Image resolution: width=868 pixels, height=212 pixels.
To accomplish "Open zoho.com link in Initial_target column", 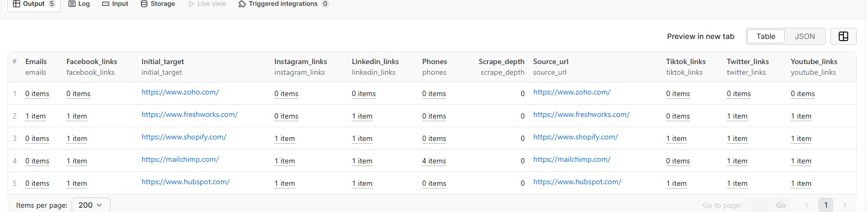I will (x=180, y=92).
